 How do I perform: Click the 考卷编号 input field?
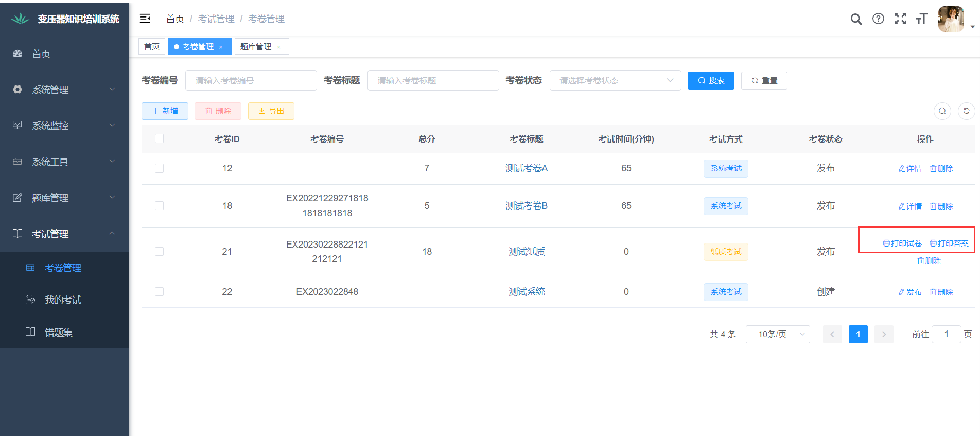click(x=251, y=80)
